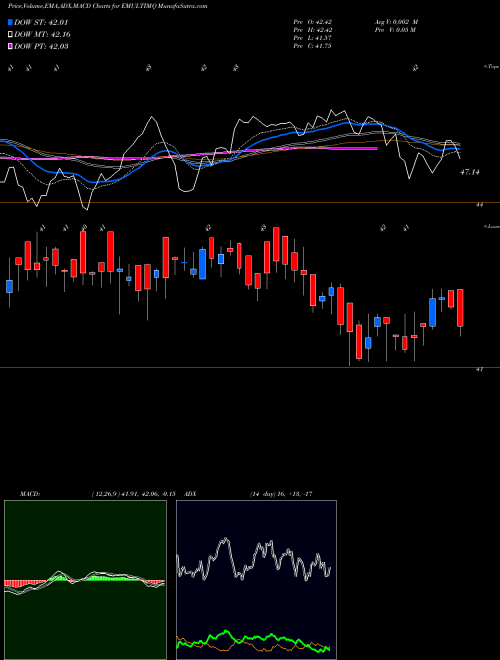Select the 'DOW ST: 42.01' legend text
This screenshot has height=660, width=500.
tap(41, 22)
